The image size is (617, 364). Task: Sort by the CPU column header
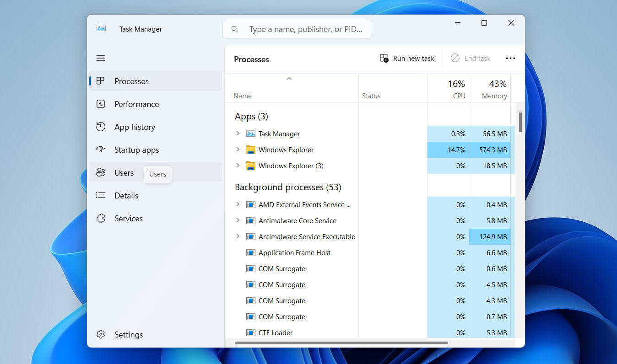(x=448, y=88)
